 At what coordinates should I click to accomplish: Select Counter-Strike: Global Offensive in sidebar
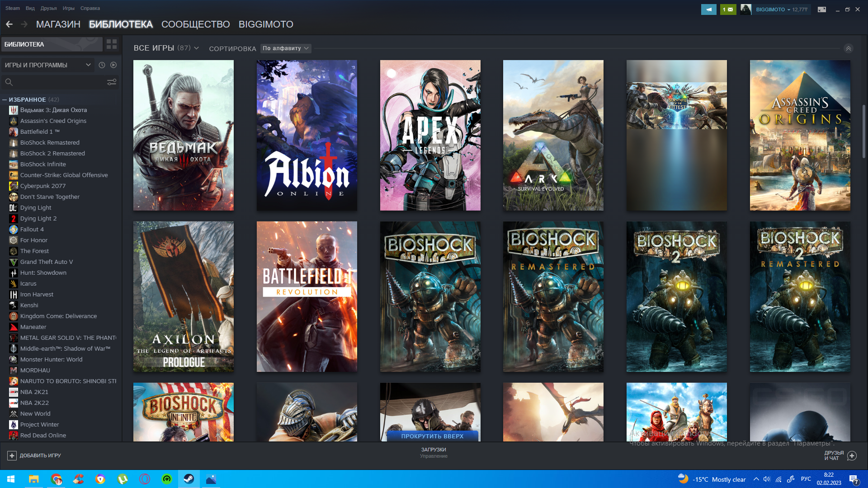point(64,175)
